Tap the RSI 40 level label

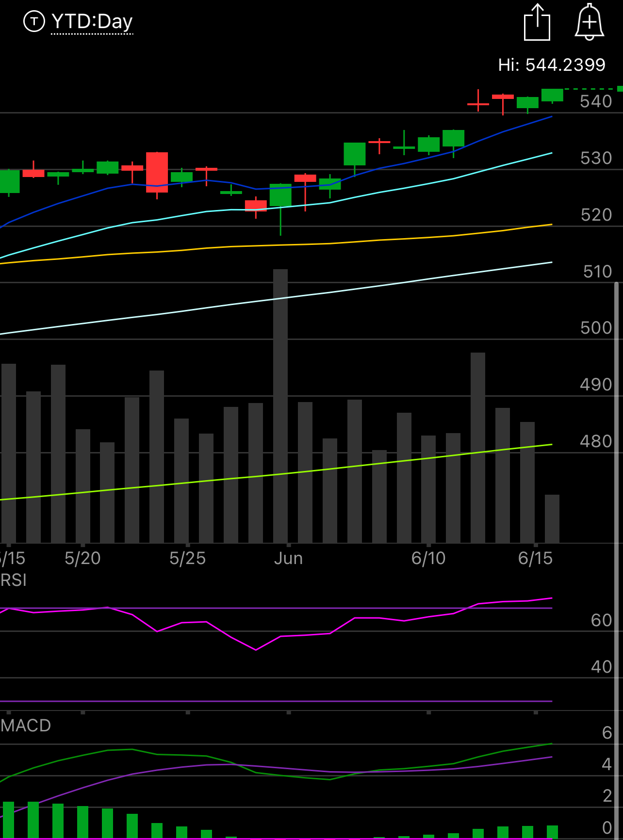click(602, 667)
